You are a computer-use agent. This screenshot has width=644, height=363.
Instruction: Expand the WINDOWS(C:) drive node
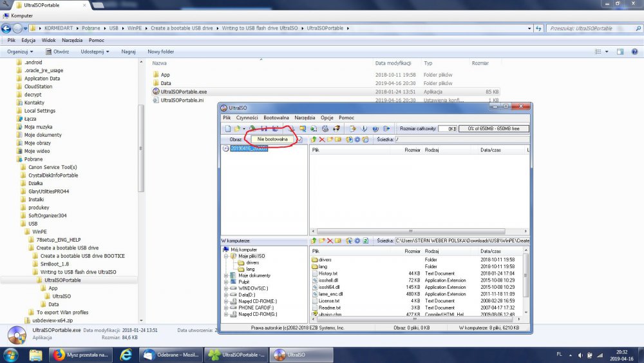(226, 289)
